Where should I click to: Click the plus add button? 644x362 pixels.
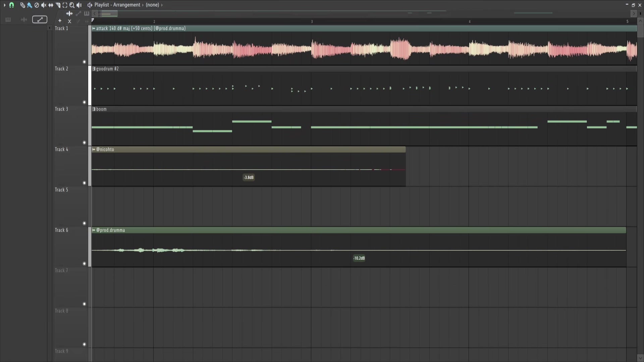coord(60,21)
